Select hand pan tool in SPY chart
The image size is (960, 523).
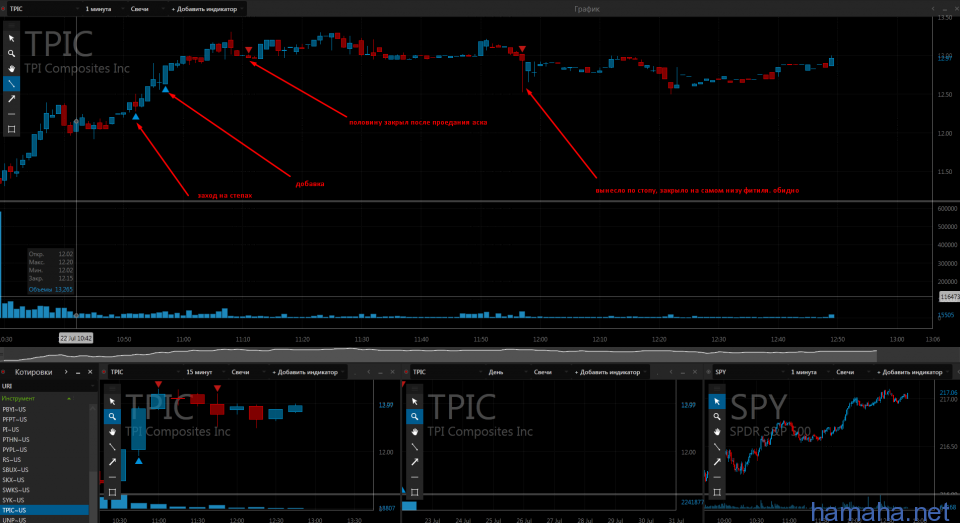point(717,432)
